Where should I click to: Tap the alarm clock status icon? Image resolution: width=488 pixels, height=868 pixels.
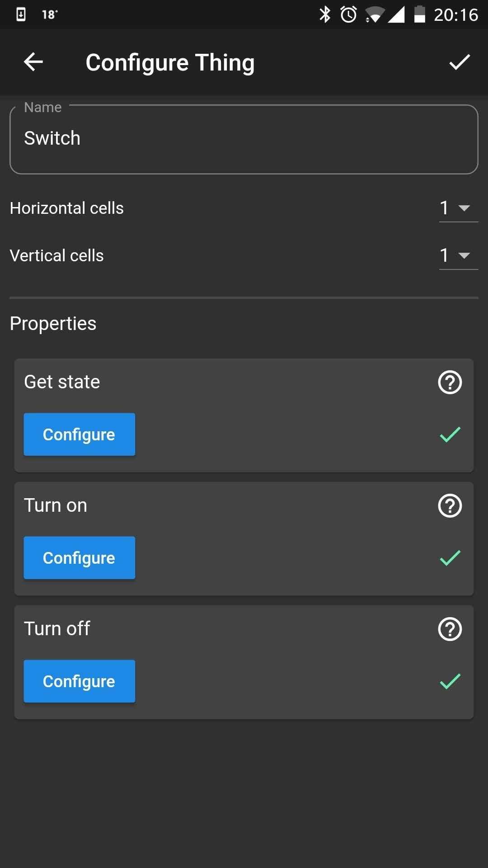tap(349, 14)
